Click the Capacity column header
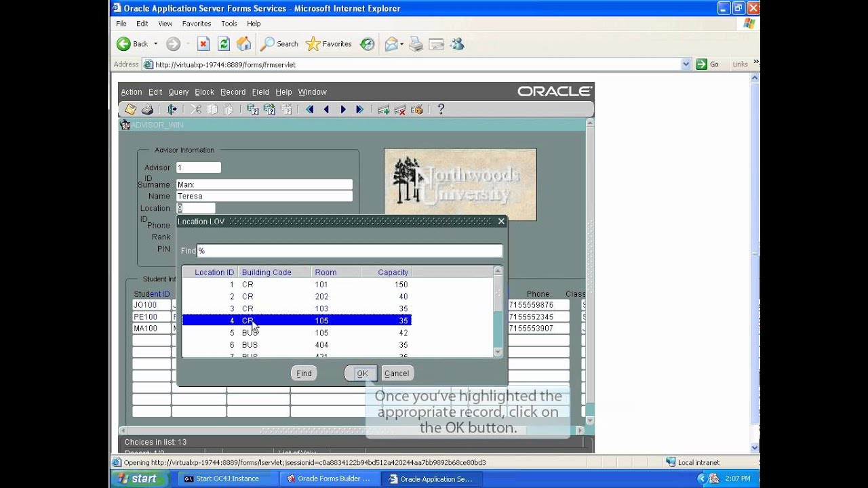This screenshot has height=488, width=868. tap(386, 272)
